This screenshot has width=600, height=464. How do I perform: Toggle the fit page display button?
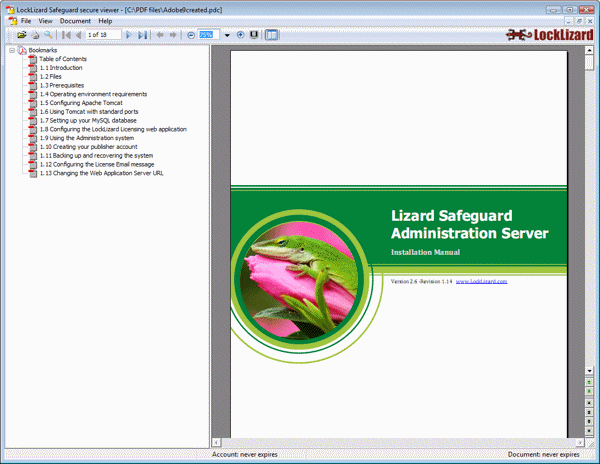[x=254, y=35]
